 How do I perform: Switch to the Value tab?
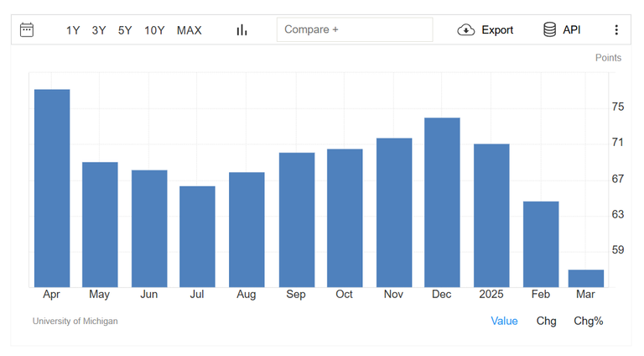(504, 321)
